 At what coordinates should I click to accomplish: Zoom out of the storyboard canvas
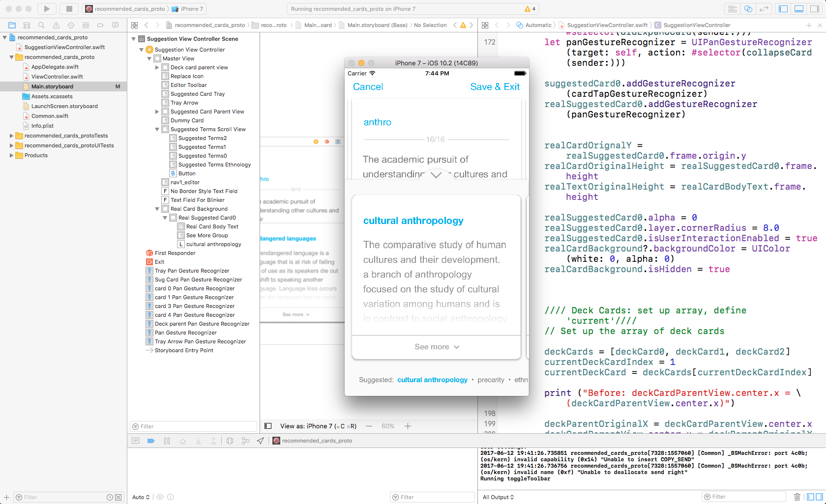(x=369, y=426)
